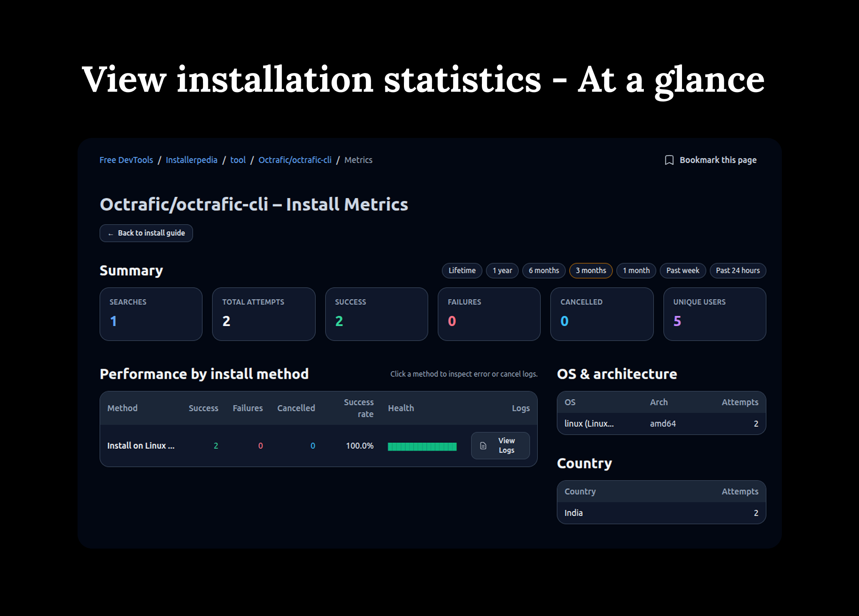Click the Metrics breadcrumb text

pyautogui.click(x=358, y=160)
